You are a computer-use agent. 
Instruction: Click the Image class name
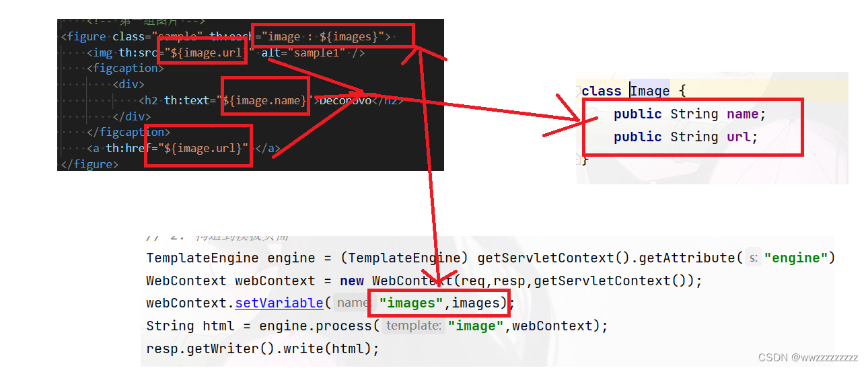point(651,91)
